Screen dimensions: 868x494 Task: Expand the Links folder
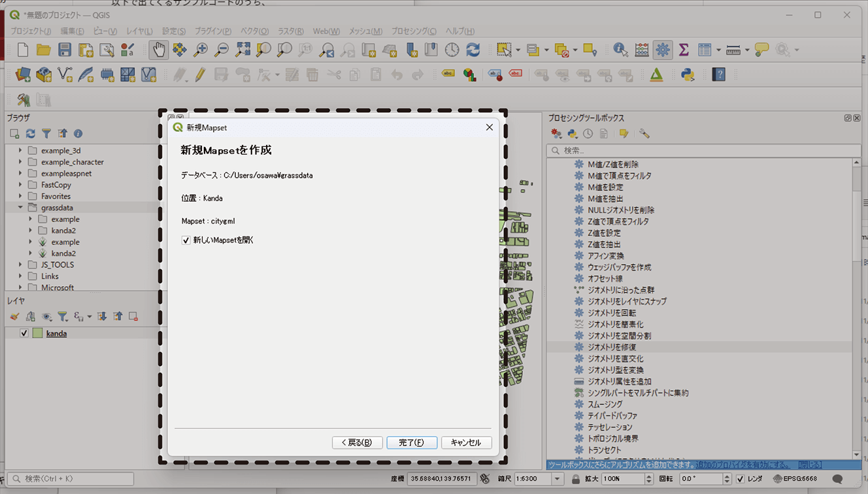(x=20, y=276)
